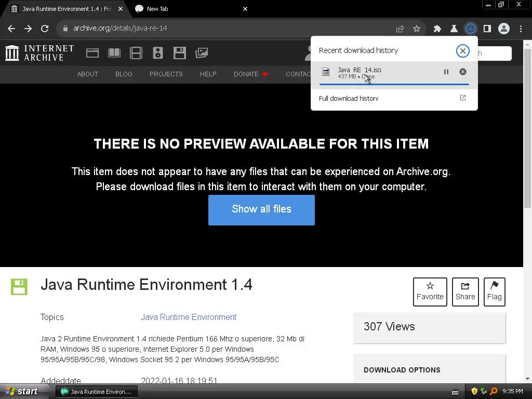Open the HELP menu item
The image size is (532, 399).
[x=208, y=74]
